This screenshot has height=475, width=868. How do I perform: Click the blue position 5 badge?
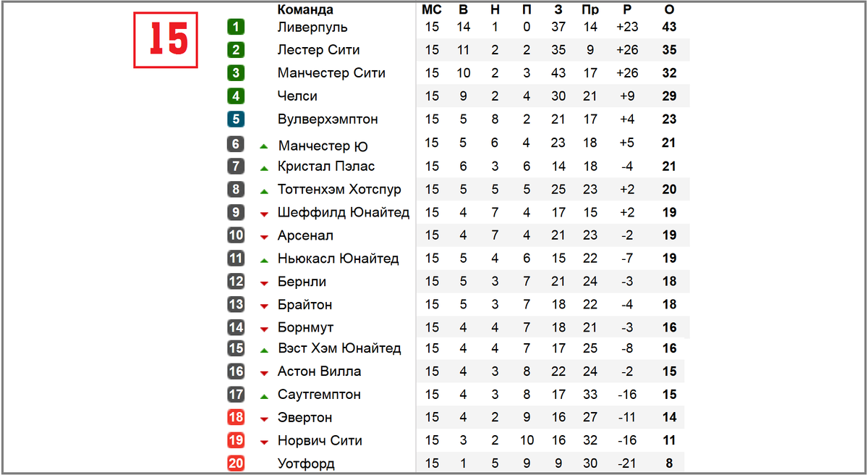tap(236, 119)
